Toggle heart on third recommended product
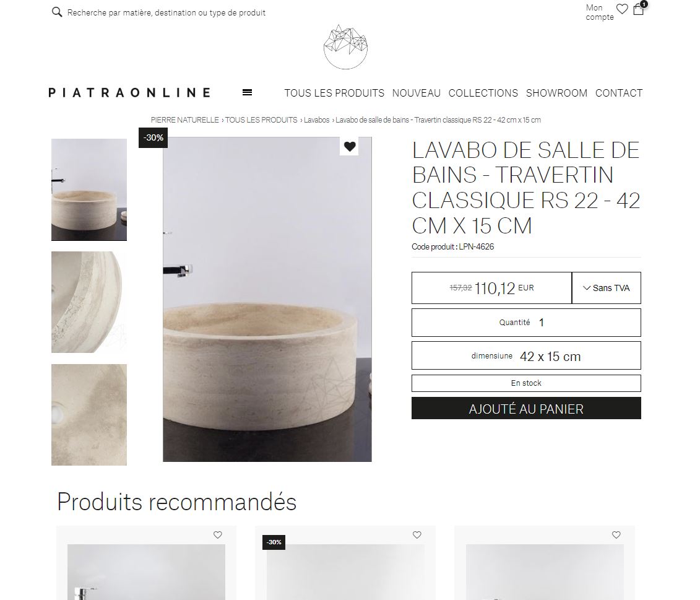The height and width of the screenshot is (600, 700). pos(616,535)
